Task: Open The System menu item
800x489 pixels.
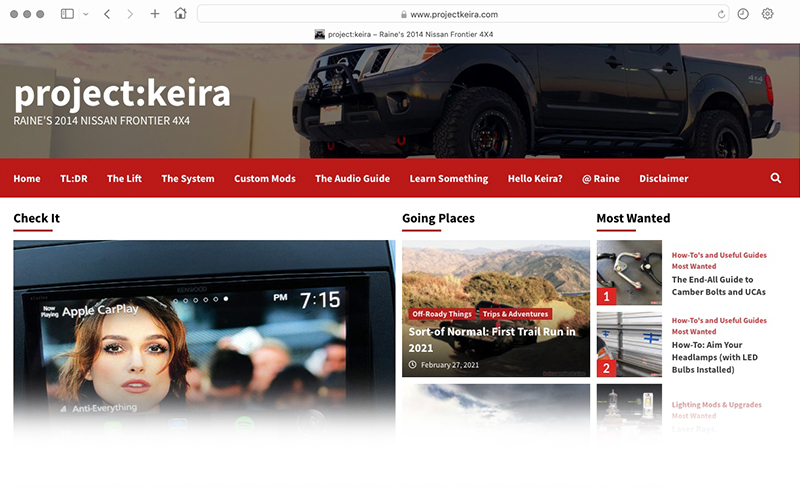Action: (x=188, y=179)
